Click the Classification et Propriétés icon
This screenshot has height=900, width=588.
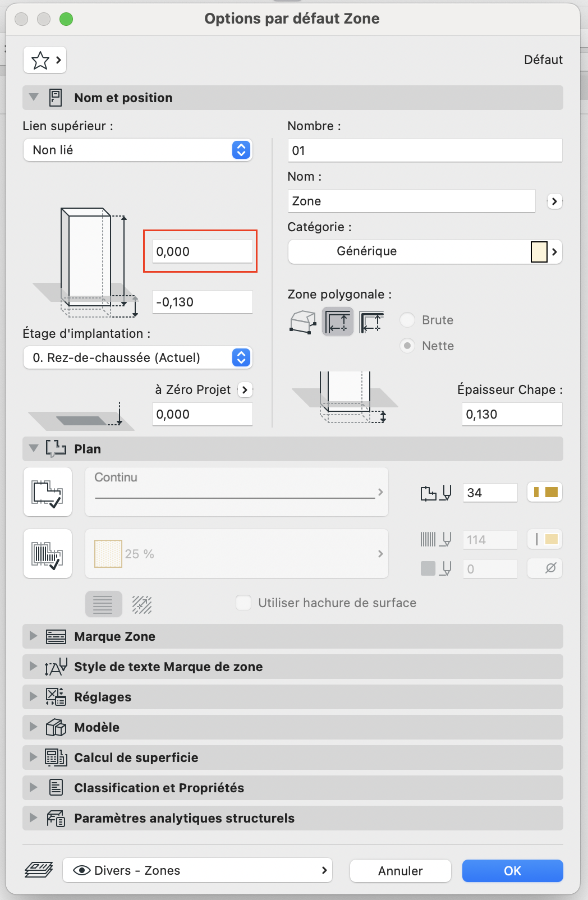[x=56, y=788]
